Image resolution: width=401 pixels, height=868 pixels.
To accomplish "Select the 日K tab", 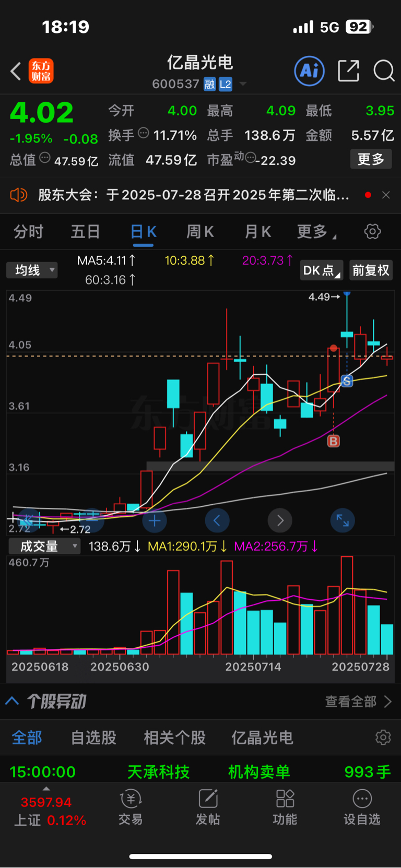I will click(143, 232).
